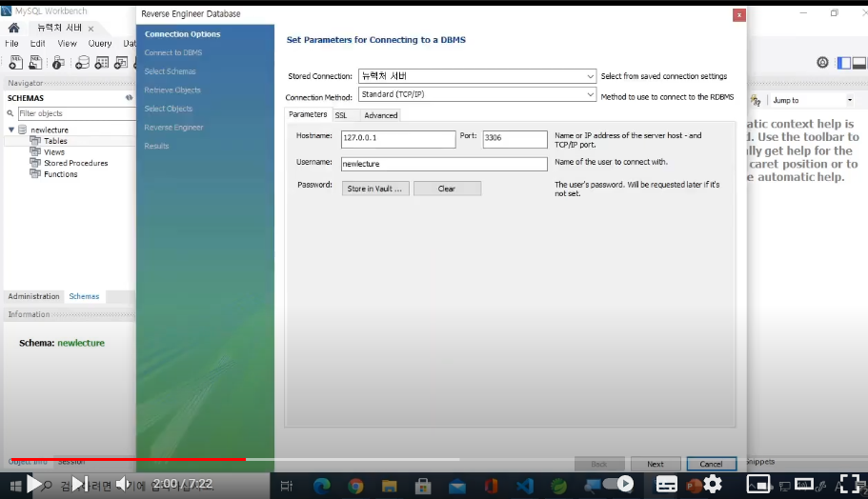
Task: Click the Clear password button
Action: 447,189
